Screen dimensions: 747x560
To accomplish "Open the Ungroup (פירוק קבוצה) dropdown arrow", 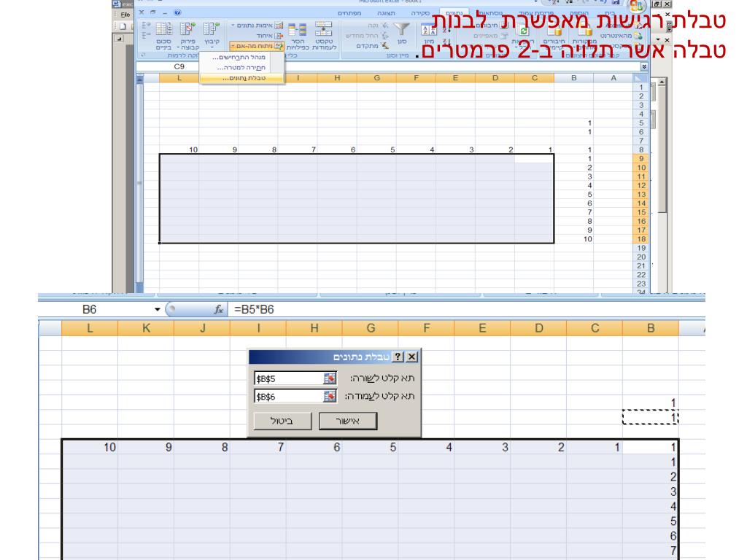I will [178, 47].
